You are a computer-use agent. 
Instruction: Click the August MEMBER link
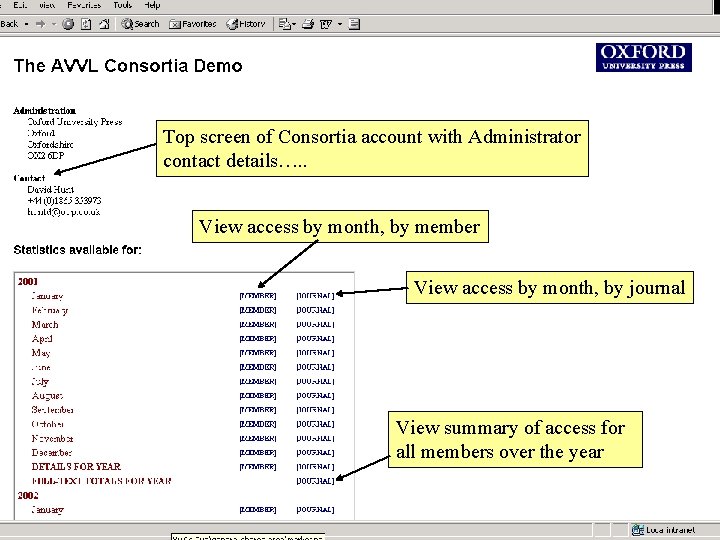coord(258,395)
